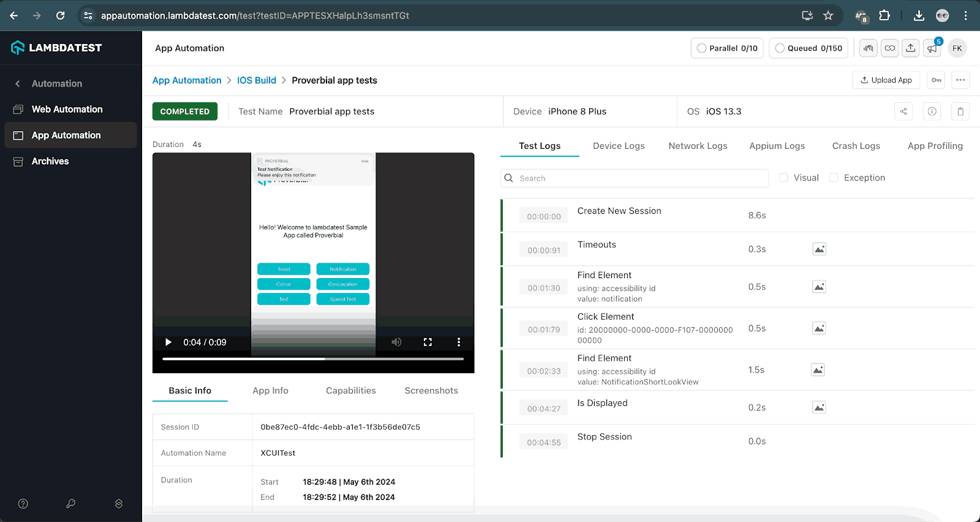The height and width of the screenshot is (522, 980).
Task: Jump to the 00:02:33 timestamp
Action: [544, 371]
